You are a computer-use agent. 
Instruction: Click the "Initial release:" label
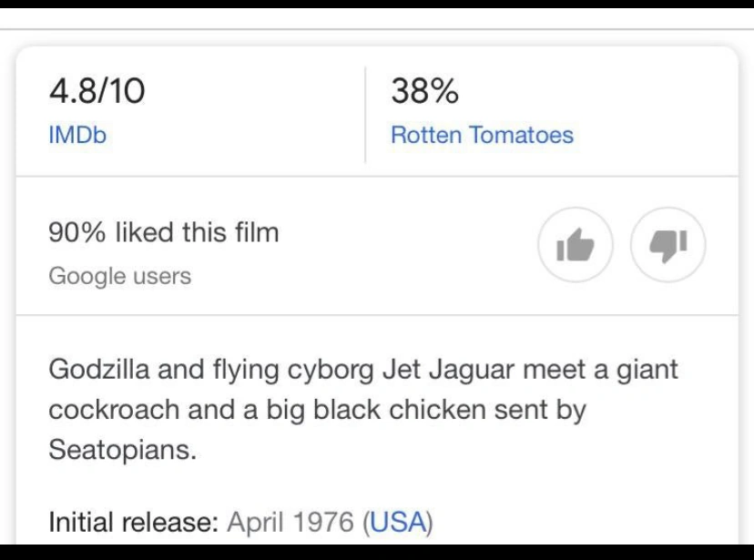point(133,522)
